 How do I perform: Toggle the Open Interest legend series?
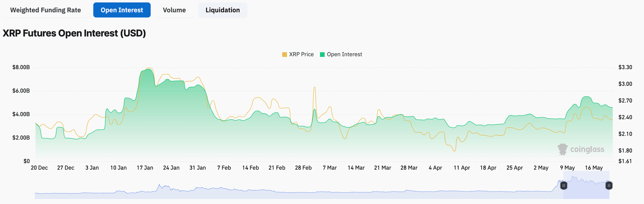pyautogui.click(x=344, y=54)
